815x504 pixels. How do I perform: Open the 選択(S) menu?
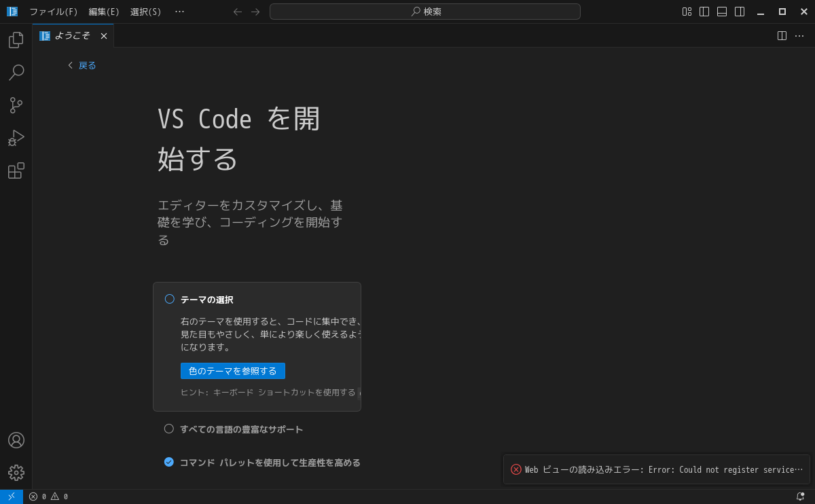point(146,12)
